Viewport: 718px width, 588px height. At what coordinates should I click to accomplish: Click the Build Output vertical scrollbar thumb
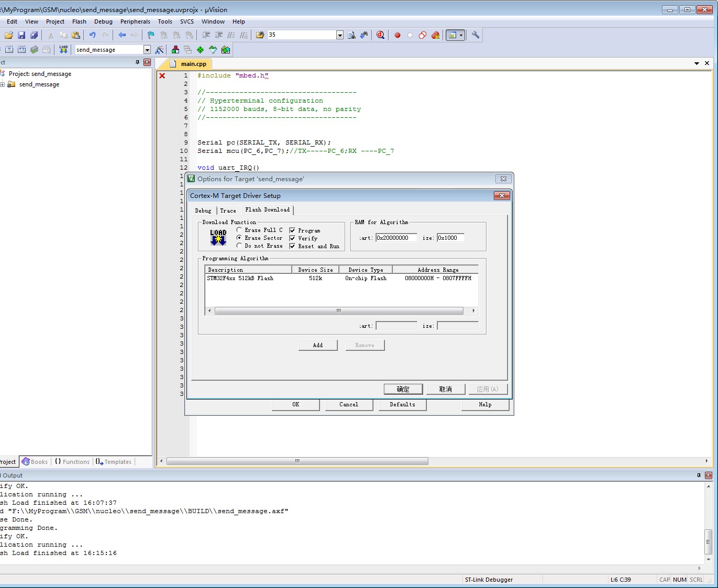708,541
